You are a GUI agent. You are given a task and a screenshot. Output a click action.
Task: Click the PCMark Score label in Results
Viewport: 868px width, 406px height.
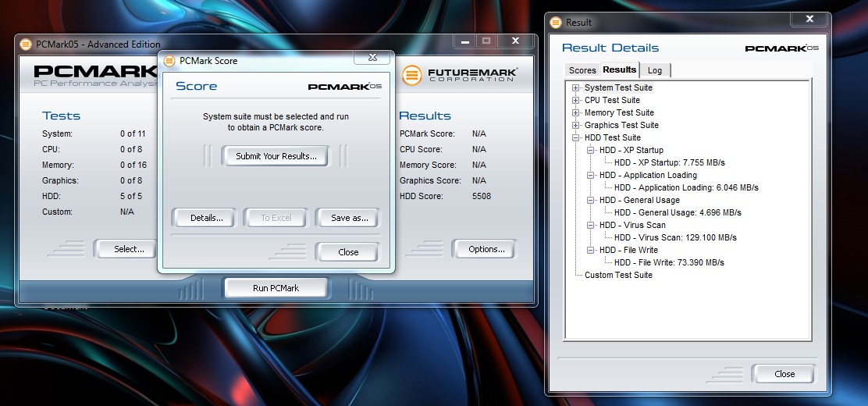coord(427,134)
